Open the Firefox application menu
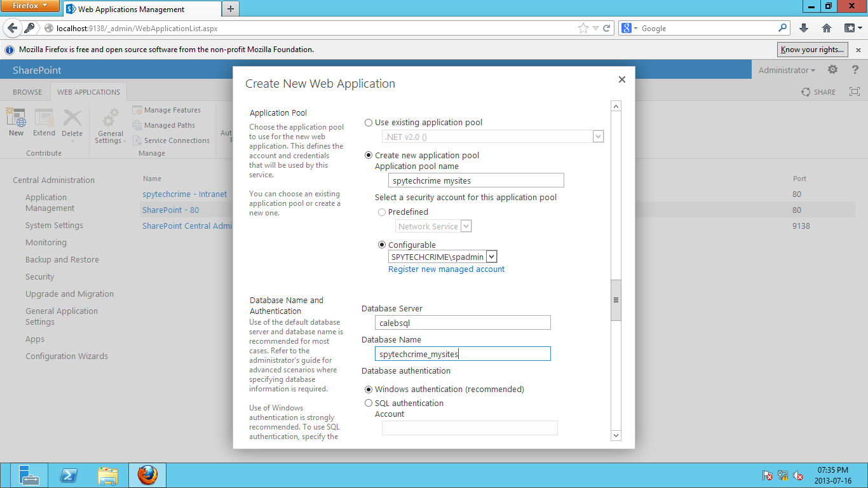 point(30,6)
